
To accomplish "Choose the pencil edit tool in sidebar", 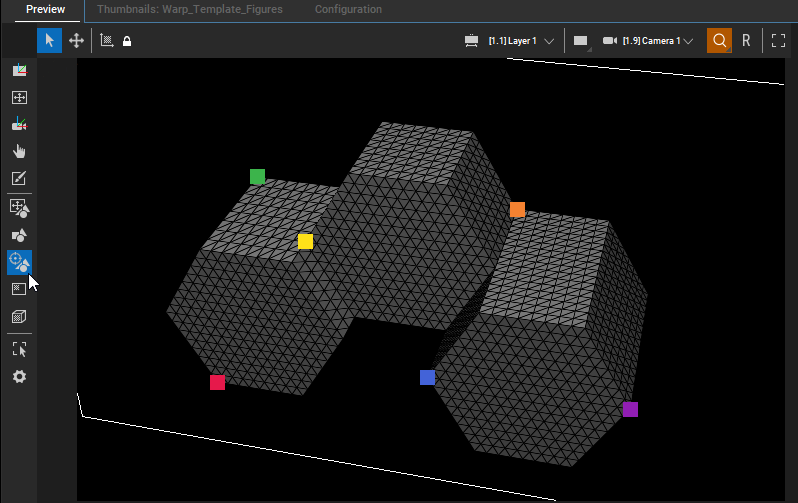I will click(19, 178).
